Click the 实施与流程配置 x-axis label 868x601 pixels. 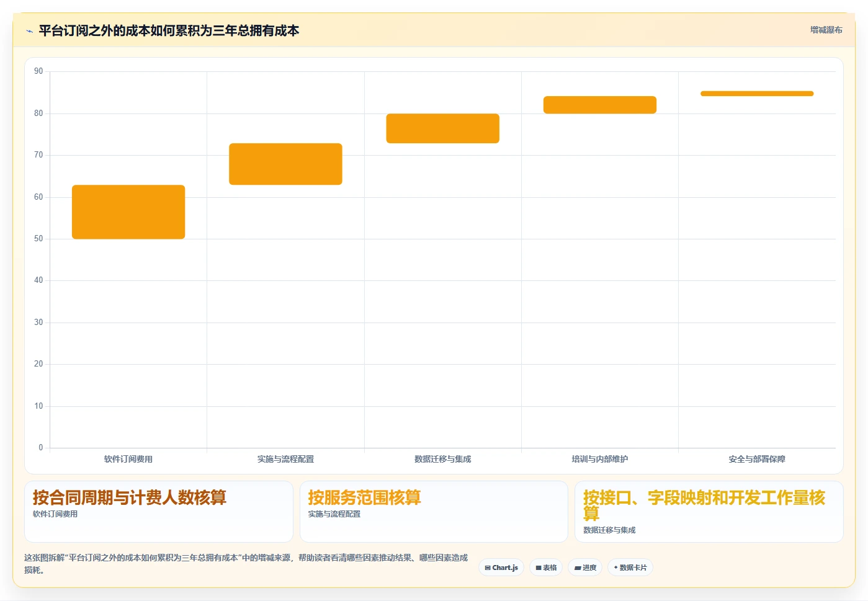pyautogui.click(x=285, y=459)
